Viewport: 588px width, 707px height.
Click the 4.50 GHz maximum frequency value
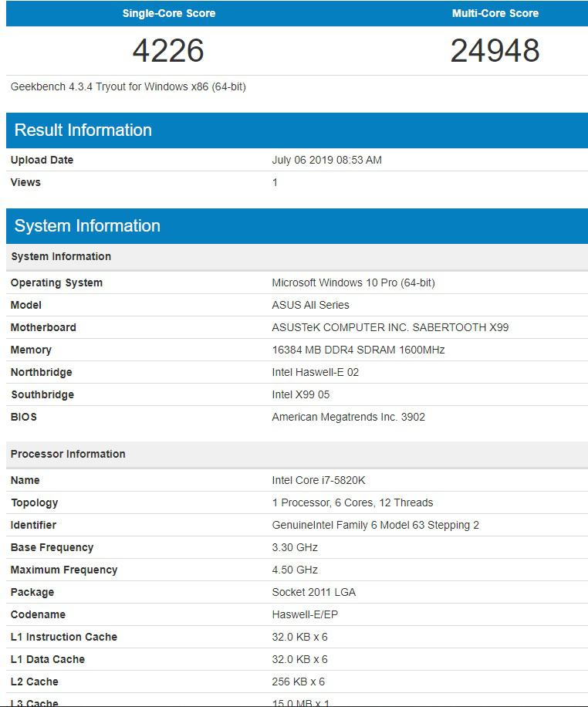pos(295,570)
